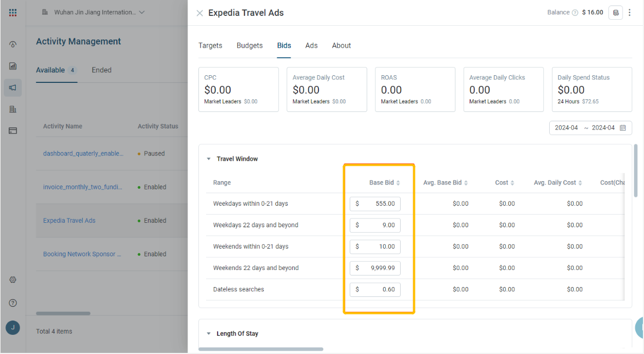
Task: Click the 'Dateless searches' row label
Action: pyautogui.click(x=238, y=289)
